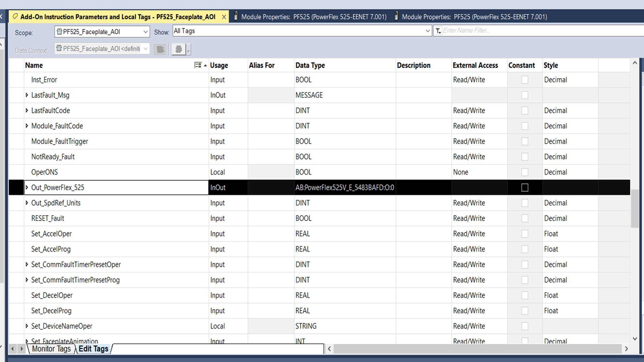Toggle Constant checkbox for RESET_Fault
The height and width of the screenshot is (362, 644).
coord(525,218)
